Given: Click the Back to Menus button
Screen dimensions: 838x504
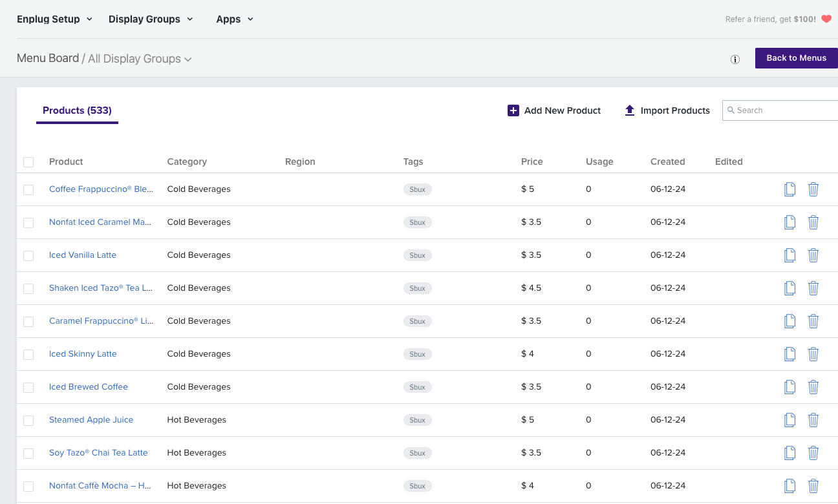Looking at the screenshot, I should point(796,58).
